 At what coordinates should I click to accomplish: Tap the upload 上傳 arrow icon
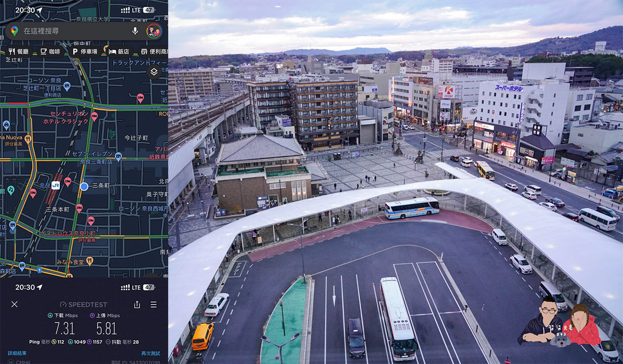[92, 315]
